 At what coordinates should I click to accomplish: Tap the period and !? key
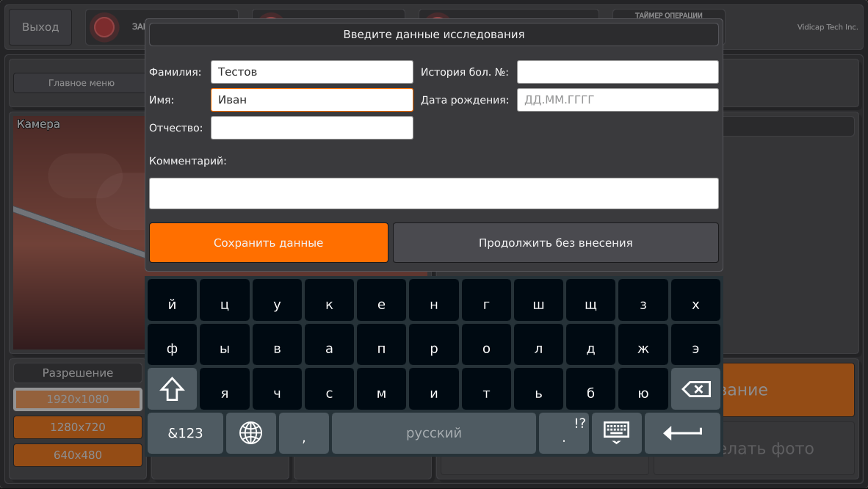coord(563,433)
